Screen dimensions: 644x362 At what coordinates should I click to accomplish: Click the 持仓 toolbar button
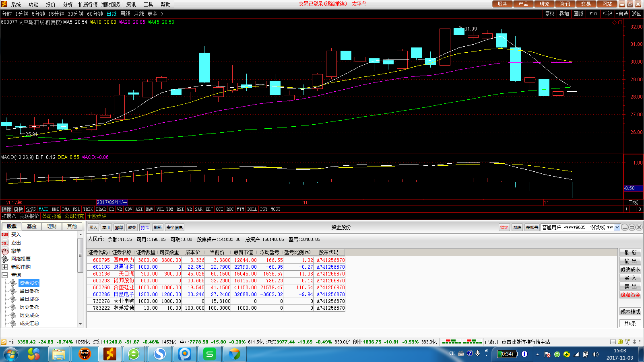145,228
